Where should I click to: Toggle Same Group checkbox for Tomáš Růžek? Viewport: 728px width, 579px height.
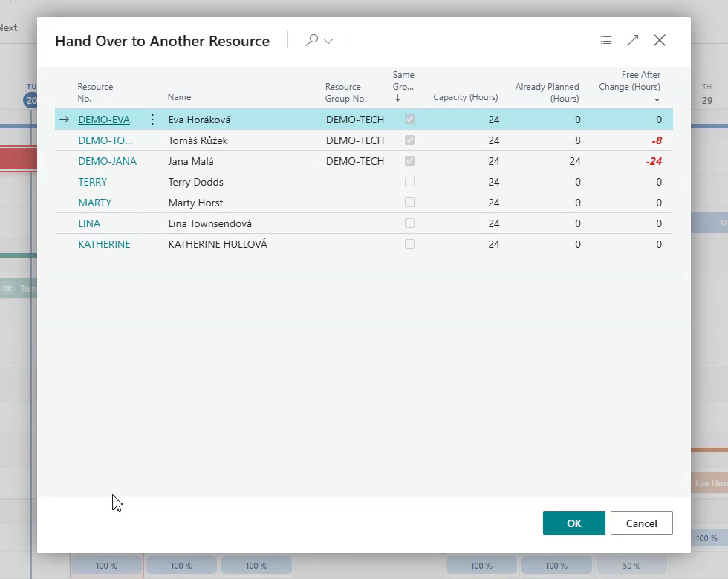click(x=409, y=140)
